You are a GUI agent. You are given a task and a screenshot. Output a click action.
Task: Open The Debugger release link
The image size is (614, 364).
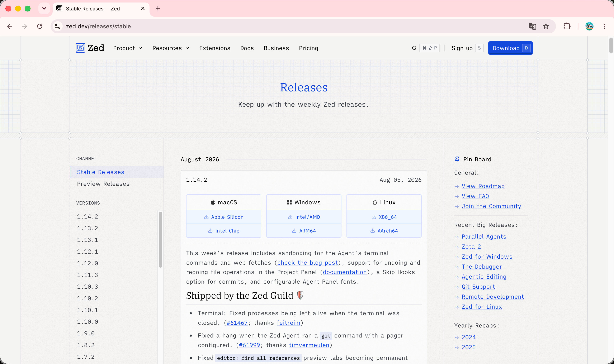point(482,267)
